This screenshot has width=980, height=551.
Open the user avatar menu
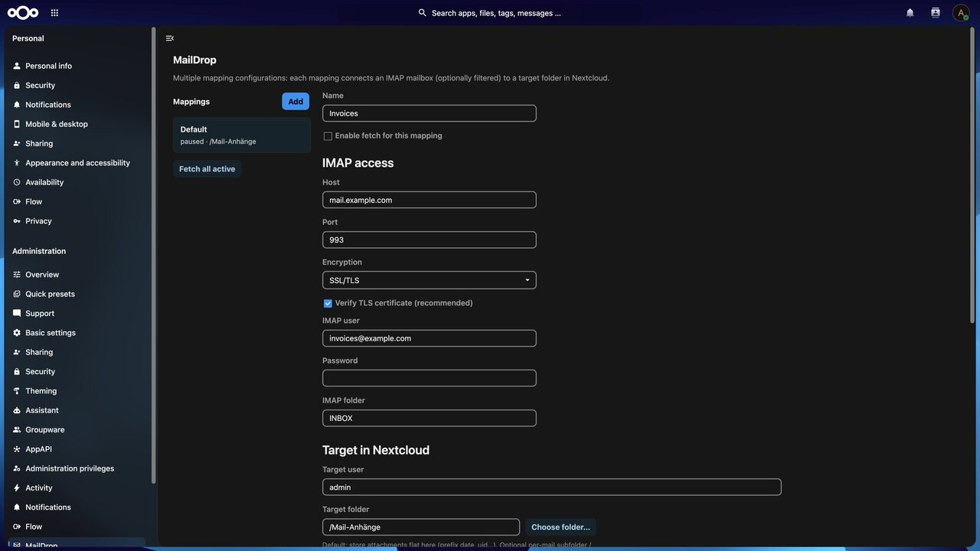click(x=961, y=13)
